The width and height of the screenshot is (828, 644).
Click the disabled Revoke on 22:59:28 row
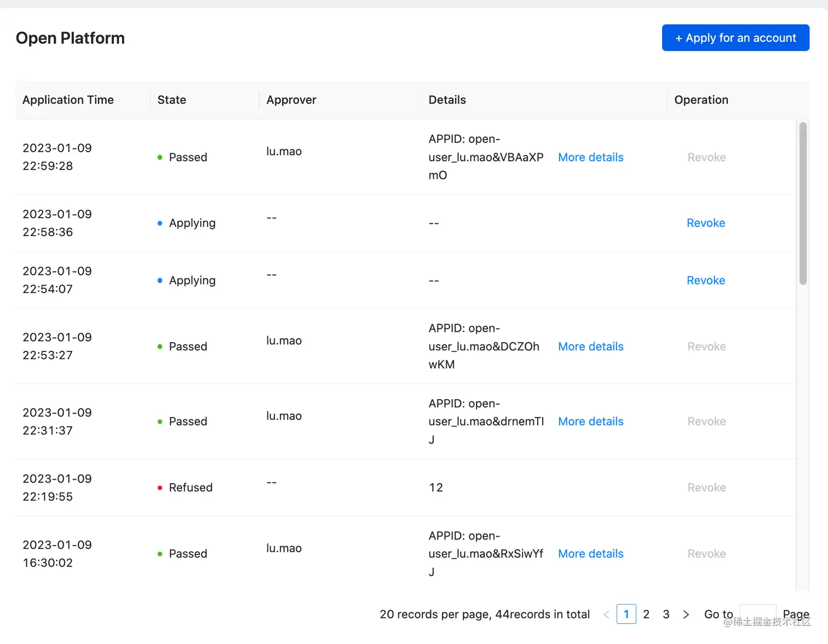pos(706,157)
